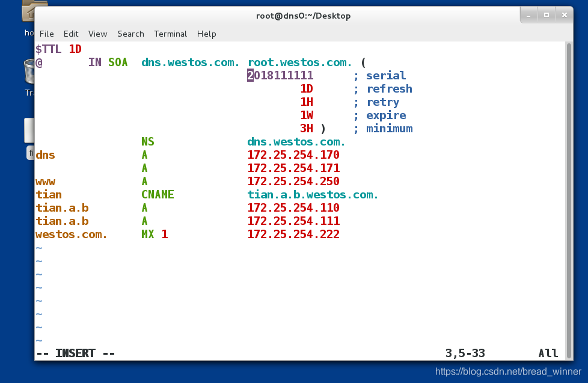Click the '; refresh' comment
This screenshot has height=383, width=588.
tap(383, 89)
